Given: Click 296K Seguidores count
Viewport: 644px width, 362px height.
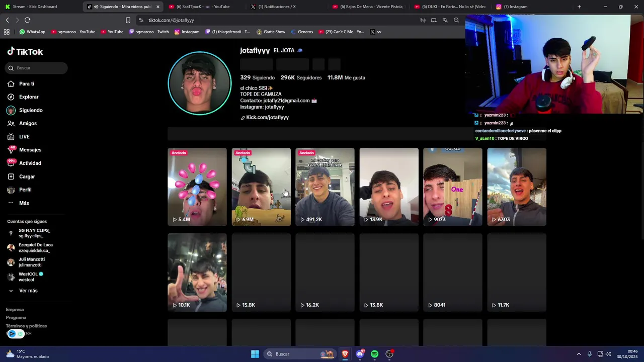Looking at the screenshot, I should [x=301, y=77].
